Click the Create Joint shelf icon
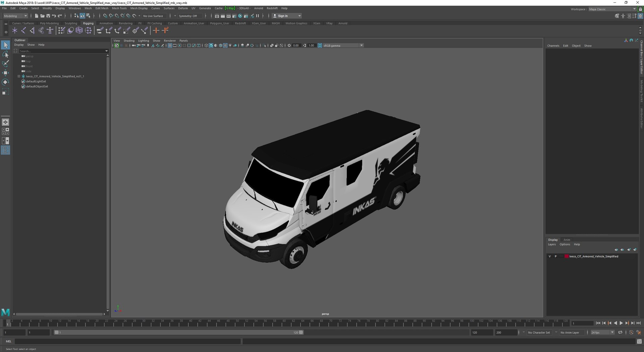Image resolution: width=644 pixels, height=352 pixels. pos(23,31)
